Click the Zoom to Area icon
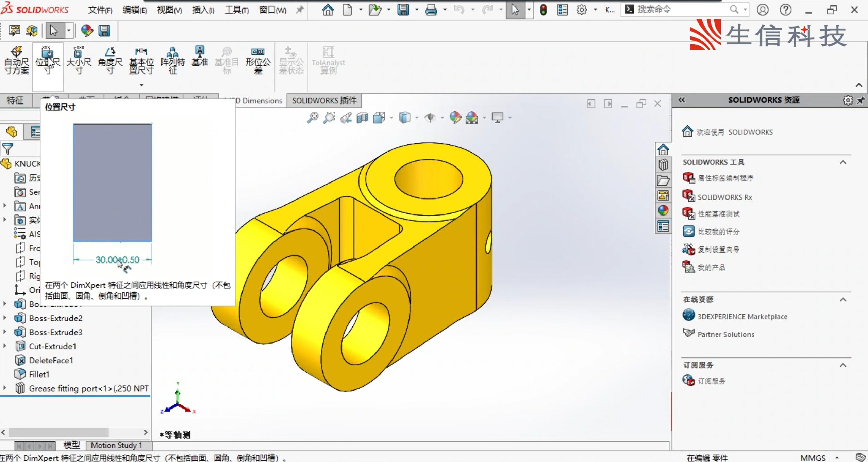Image resolution: width=868 pixels, height=462 pixels. point(329,118)
